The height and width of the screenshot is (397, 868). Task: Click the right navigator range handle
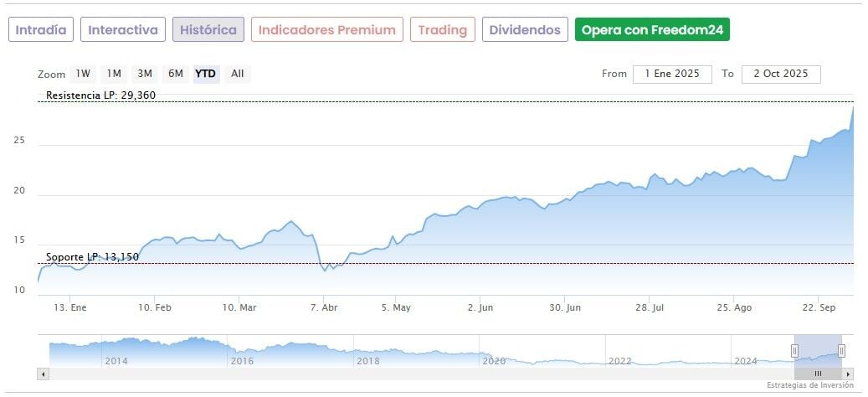click(841, 350)
